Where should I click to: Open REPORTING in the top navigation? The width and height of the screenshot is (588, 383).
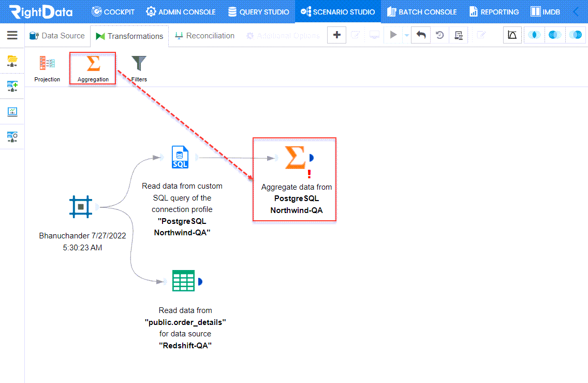coord(494,11)
